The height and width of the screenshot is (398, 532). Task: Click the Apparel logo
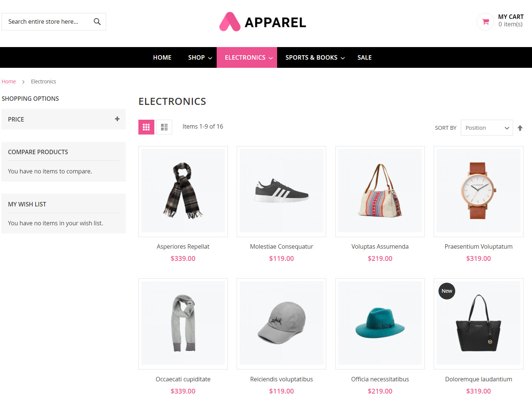pos(263,22)
